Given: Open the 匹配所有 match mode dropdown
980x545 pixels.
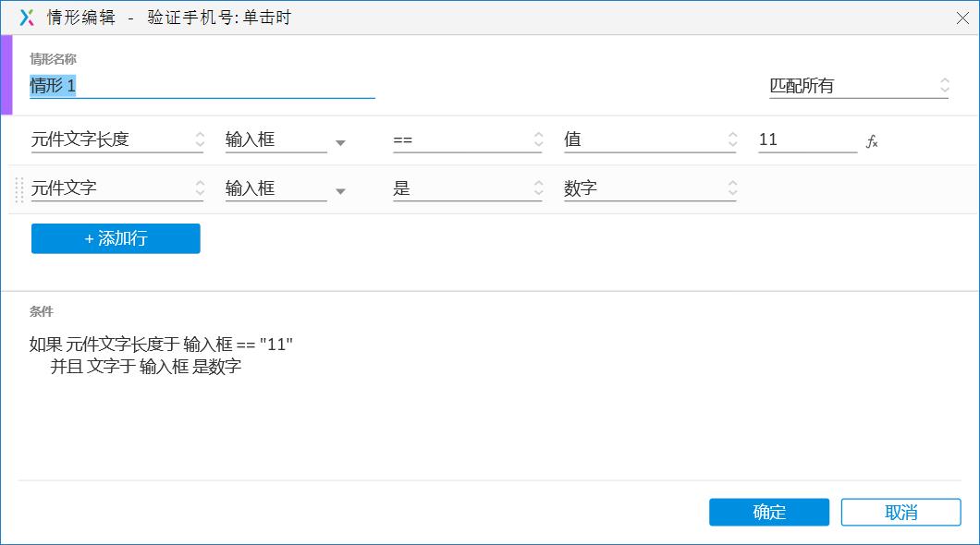Looking at the screenshot, I should point(860,86).
